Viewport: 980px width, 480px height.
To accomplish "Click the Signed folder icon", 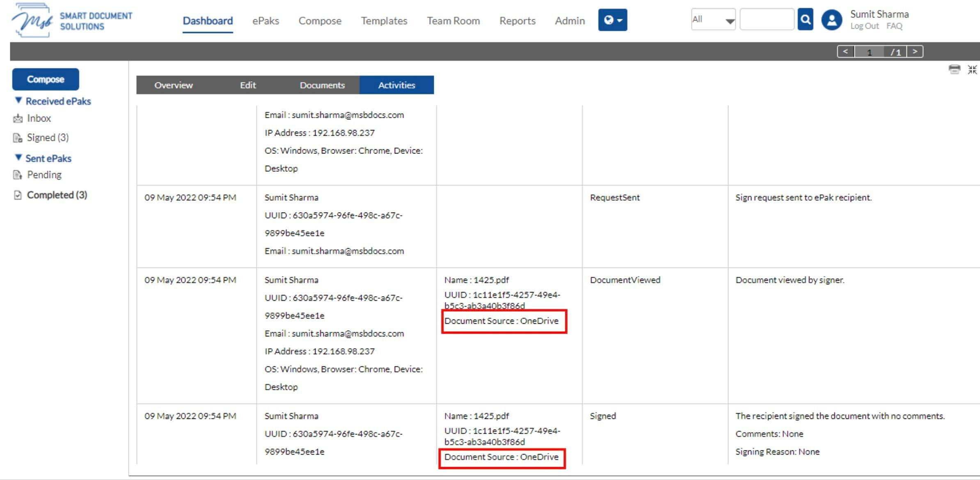I will [x=18, y=138].
